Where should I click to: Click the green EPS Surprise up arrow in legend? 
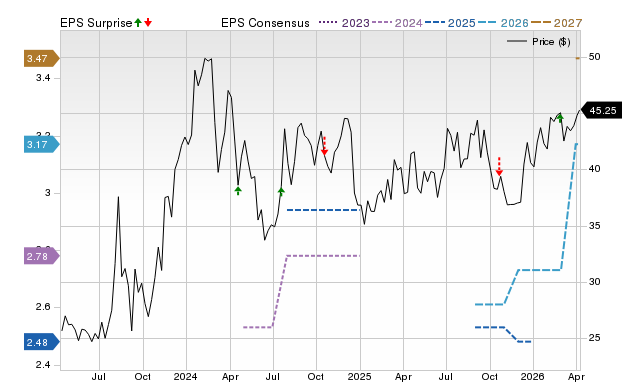click(138, 23)
